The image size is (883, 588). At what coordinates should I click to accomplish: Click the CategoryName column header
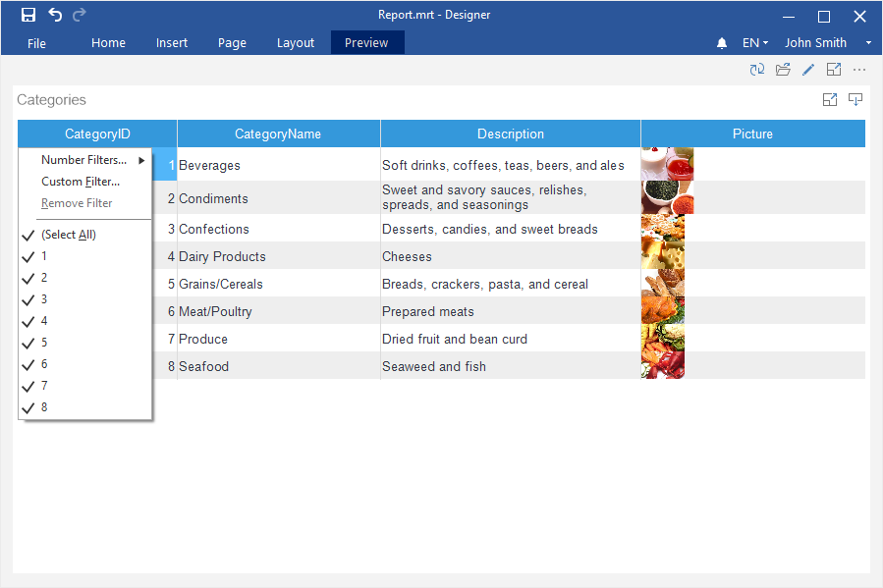click(278, 134)
